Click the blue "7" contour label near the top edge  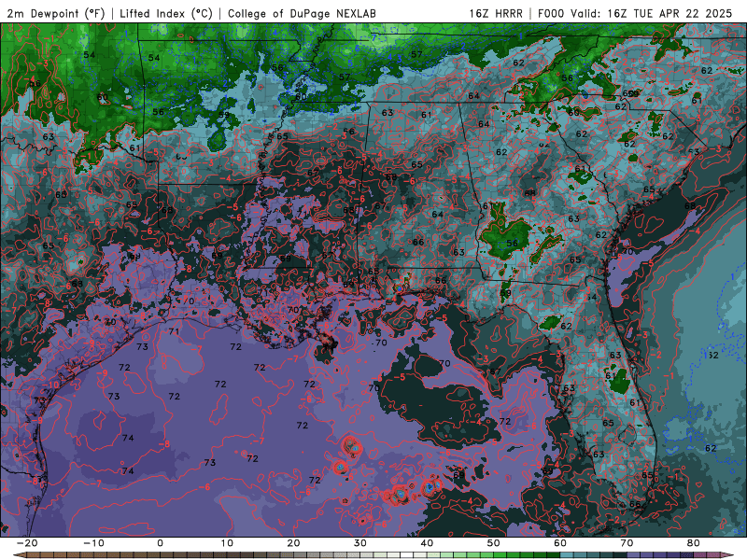click(374, 37)
